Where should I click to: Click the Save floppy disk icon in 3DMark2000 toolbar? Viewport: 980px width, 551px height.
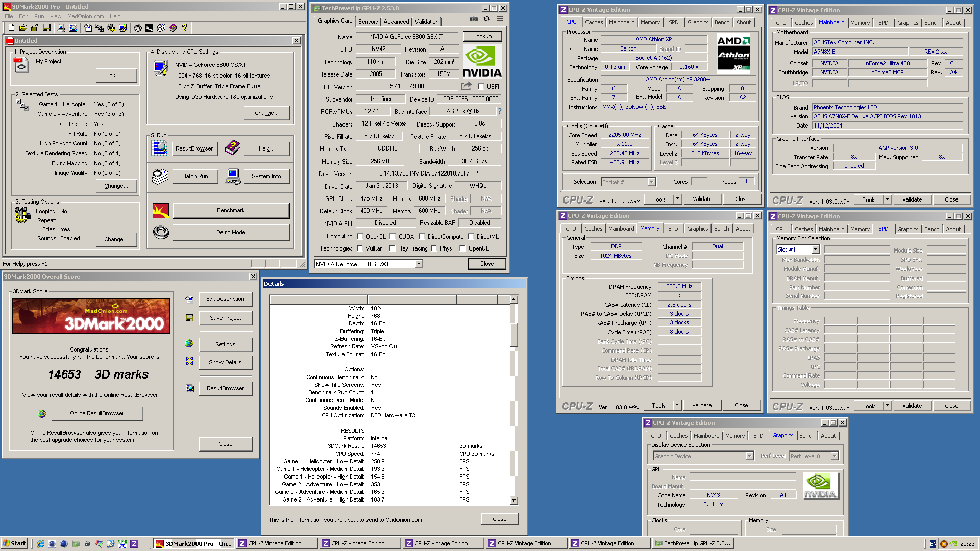[x=46, y=28]
